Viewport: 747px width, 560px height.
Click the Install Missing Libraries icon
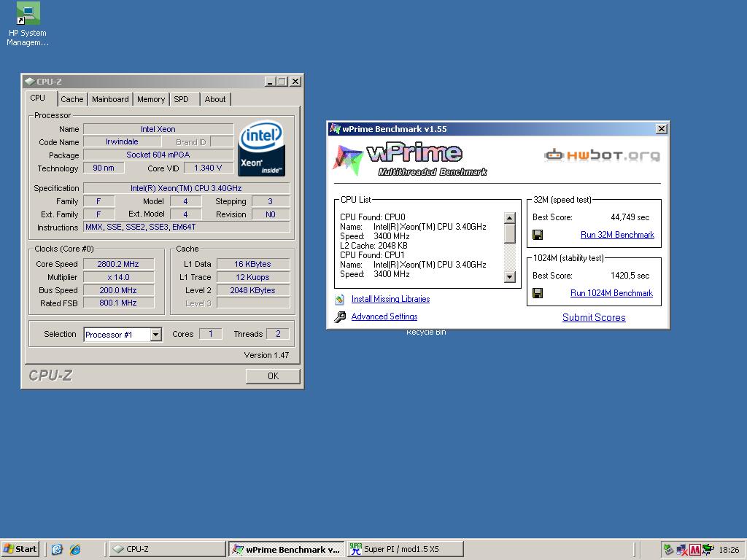click(x=340, y=299)
